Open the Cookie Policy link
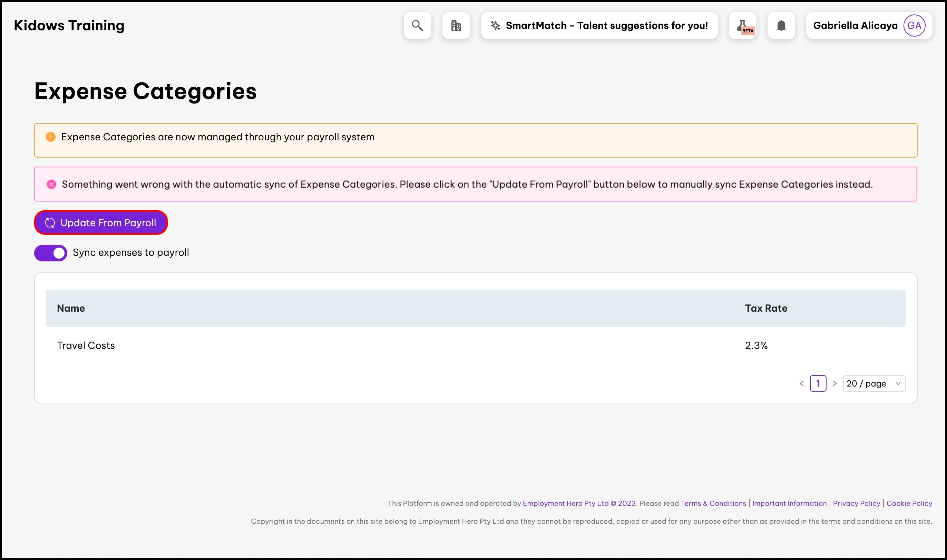The height and width of the screenshot is (560, 947). 909,503
